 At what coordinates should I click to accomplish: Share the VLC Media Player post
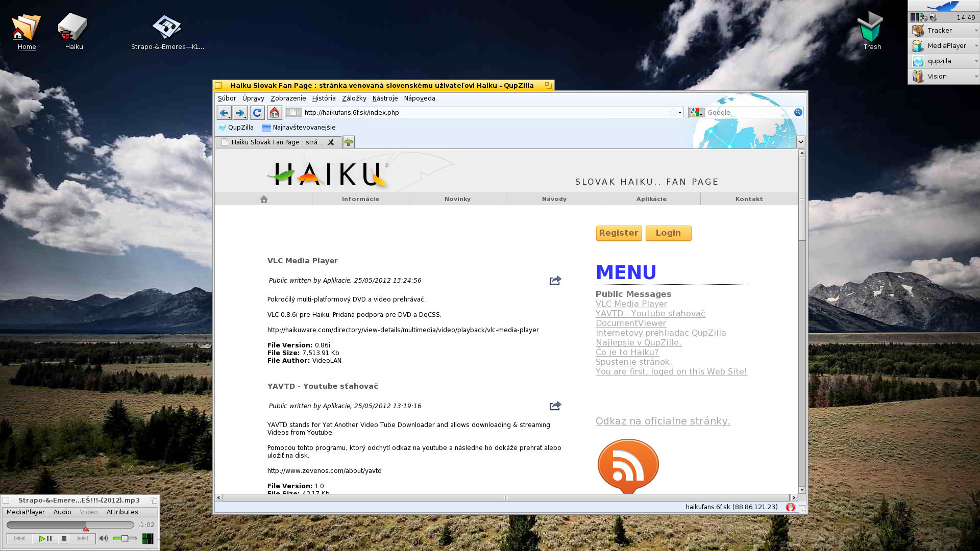point(555,281)
